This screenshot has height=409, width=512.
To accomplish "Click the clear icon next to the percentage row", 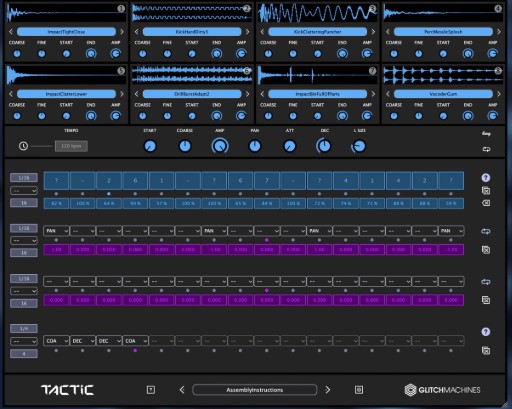I will tap(486, 203).
